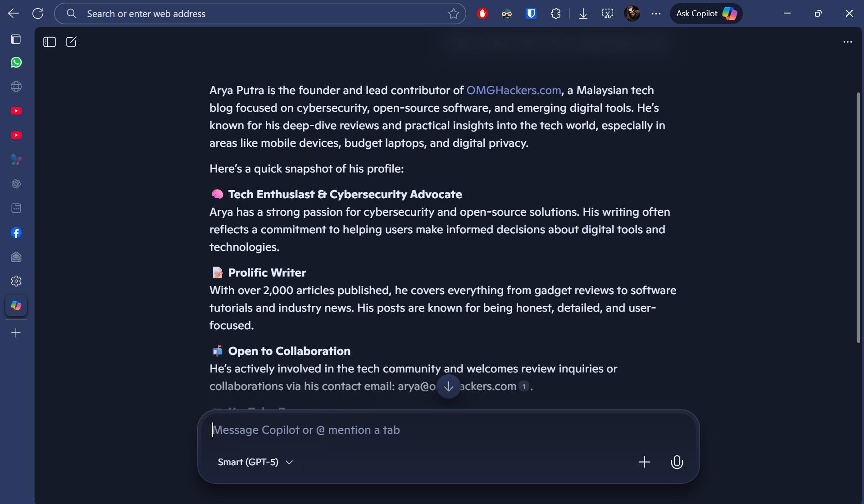
Task: Toggle the tab actions panel icon
Action: [16, 39]
